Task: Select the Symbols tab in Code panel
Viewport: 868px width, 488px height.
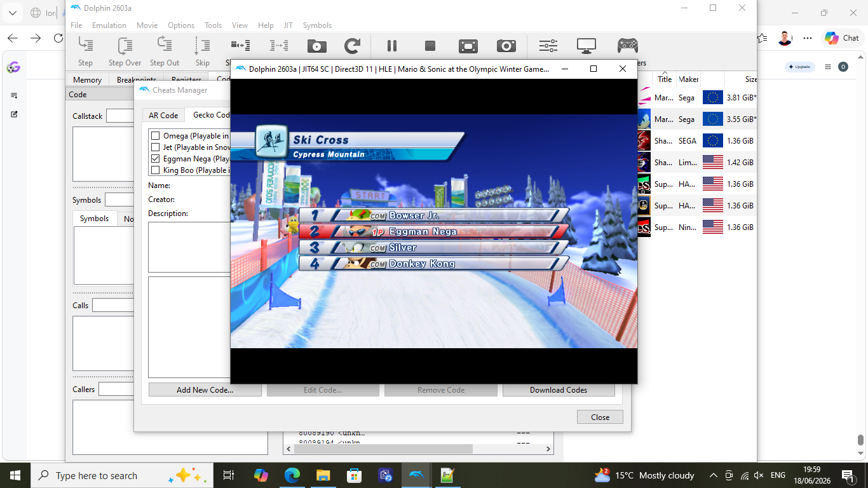Action: (x=94, y=219)
